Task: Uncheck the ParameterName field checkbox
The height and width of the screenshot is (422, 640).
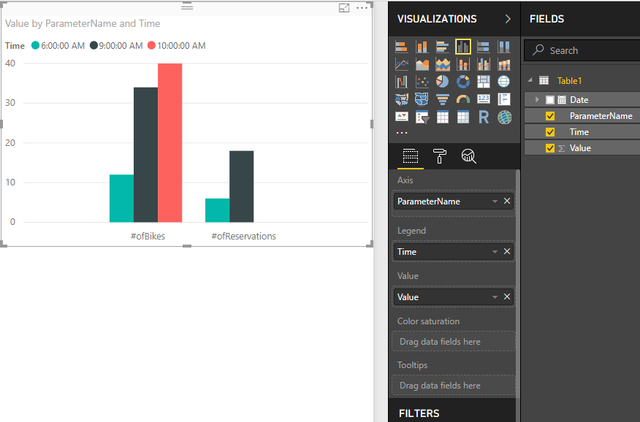Action: coord(550,116)
